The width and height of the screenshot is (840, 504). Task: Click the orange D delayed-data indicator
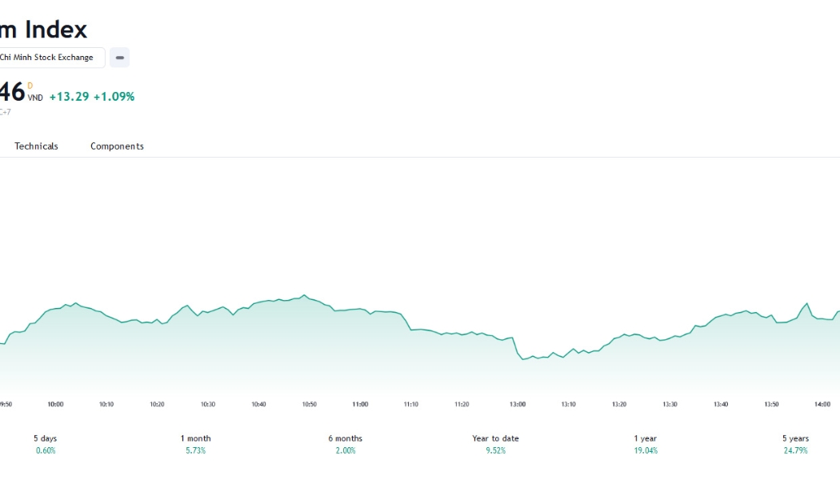[x=30, y=86]
